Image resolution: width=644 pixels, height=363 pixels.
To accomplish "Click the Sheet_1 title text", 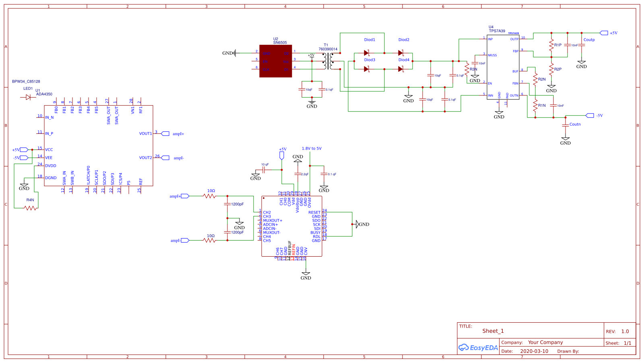I will (x=494, y=331).
